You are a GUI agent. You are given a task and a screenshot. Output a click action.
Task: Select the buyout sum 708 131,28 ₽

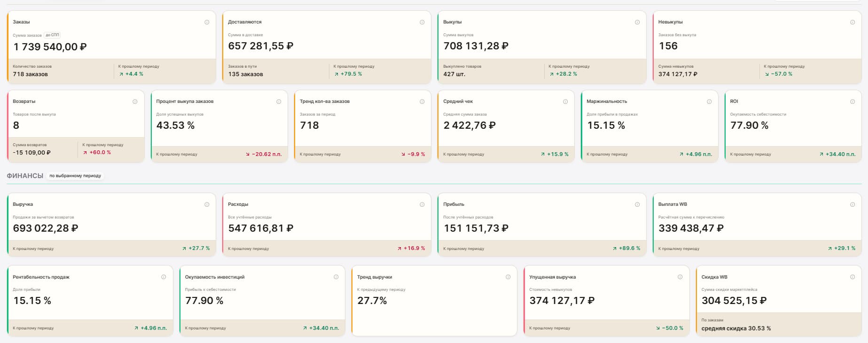(476, 46)
